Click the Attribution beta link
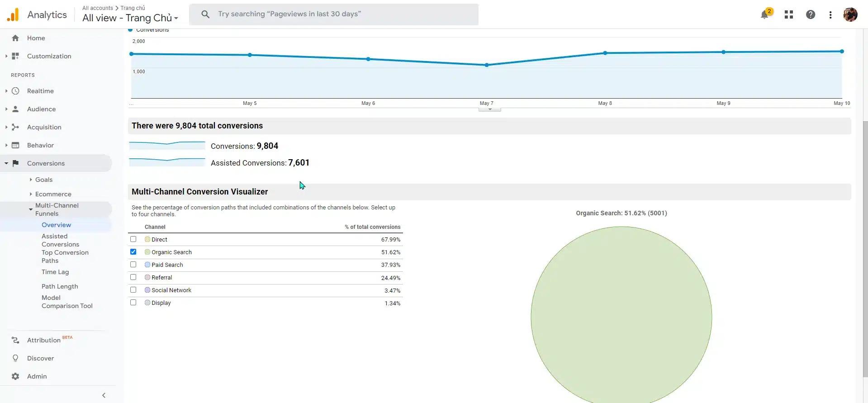The image size is (868, 403). tap(44, 340)
